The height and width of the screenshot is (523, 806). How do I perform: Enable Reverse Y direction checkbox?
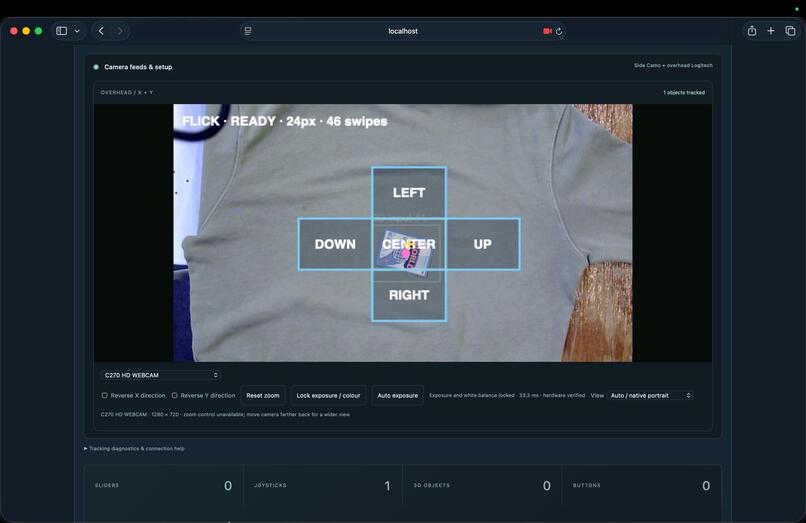(174, 395)
